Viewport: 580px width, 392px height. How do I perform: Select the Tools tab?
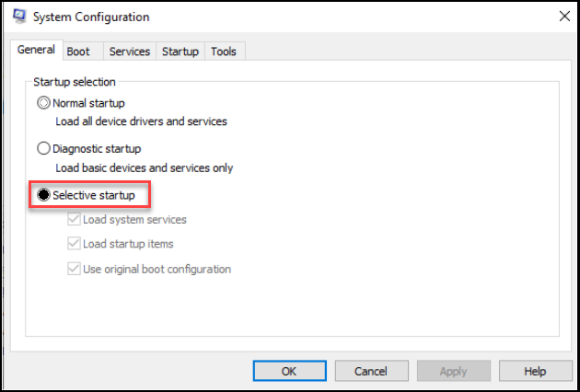pos(224,52)
